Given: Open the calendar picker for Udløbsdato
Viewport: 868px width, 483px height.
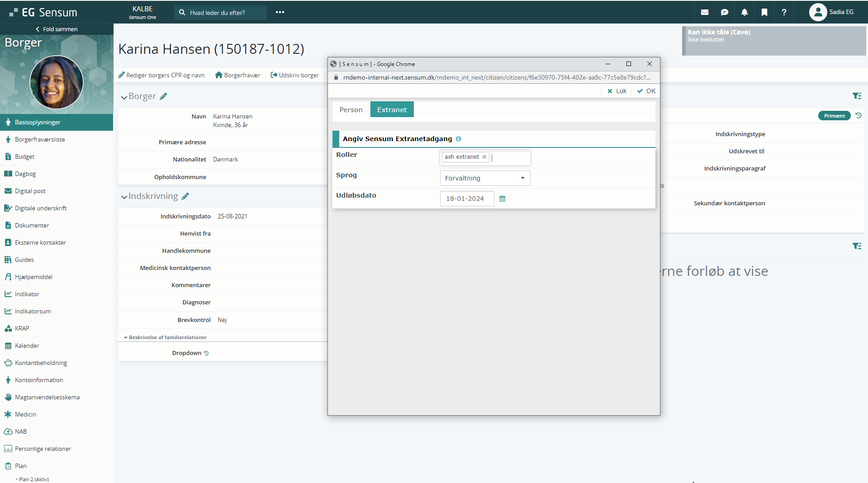Looking at the screenshot, I should [x=502, y=199].
